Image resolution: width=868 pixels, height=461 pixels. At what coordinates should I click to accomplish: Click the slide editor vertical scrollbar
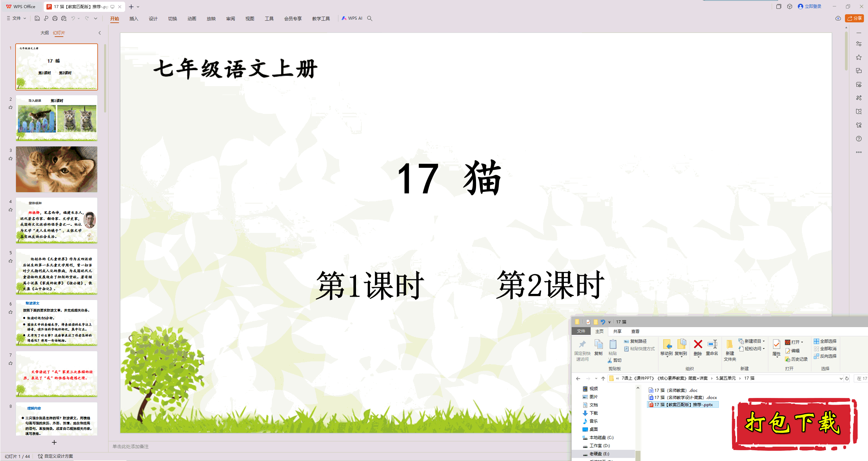[846, 51]
